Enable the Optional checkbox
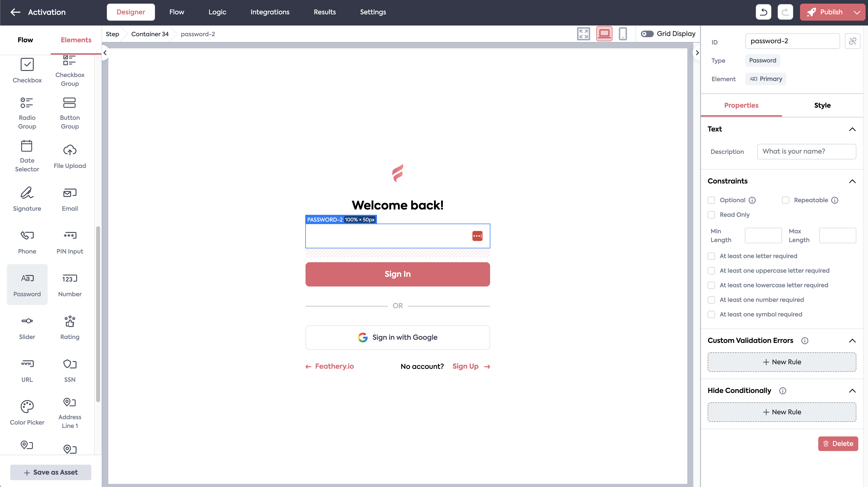The height and width of the screenshot is (487, 868). 711,200
